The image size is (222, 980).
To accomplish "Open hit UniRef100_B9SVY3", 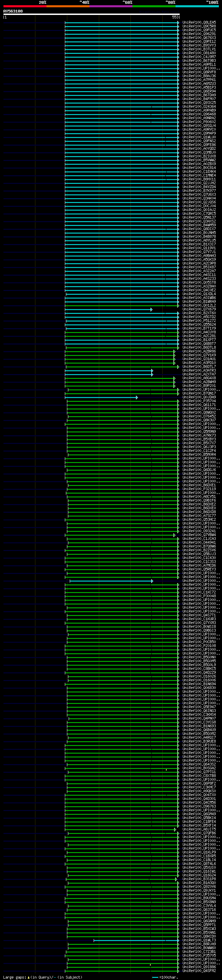I will pos(199,45).
